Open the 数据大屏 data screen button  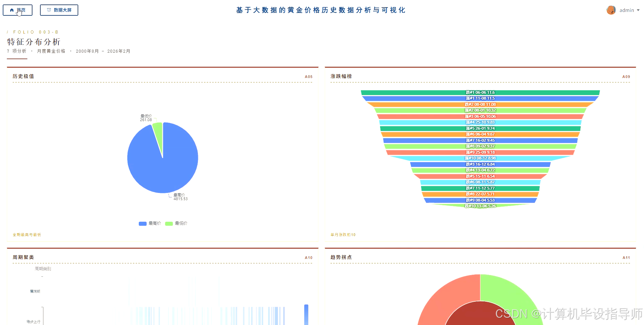(x=59, y=10)
